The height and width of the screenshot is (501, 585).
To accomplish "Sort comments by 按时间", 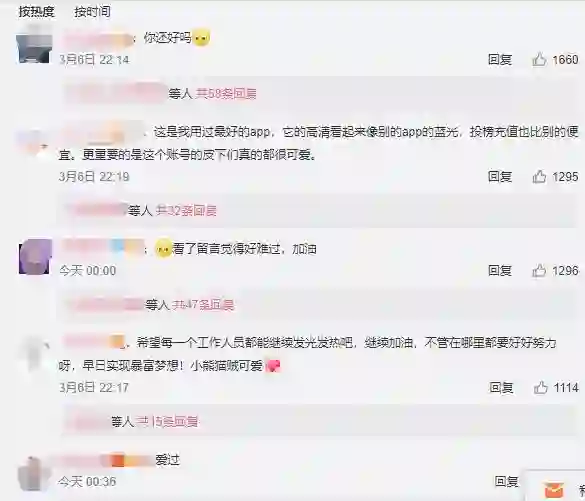I will pyautogui.click(x=92, y=12).
